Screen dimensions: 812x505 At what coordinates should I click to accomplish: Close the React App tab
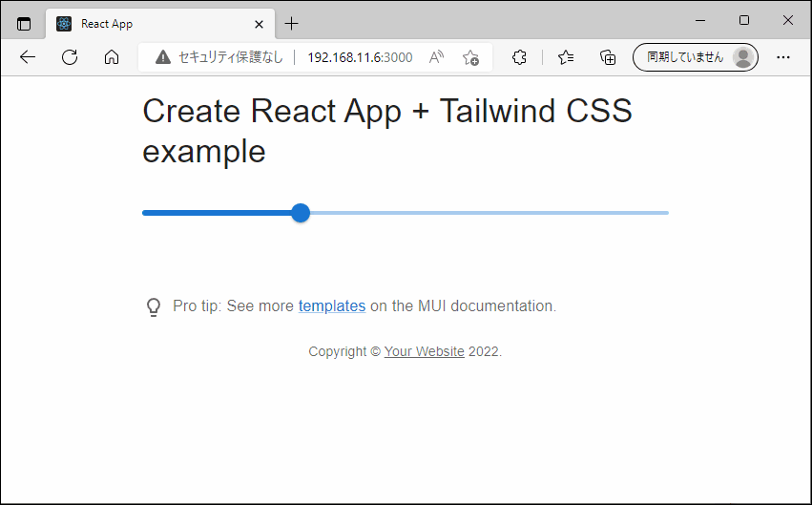click(x=259, y=24)
